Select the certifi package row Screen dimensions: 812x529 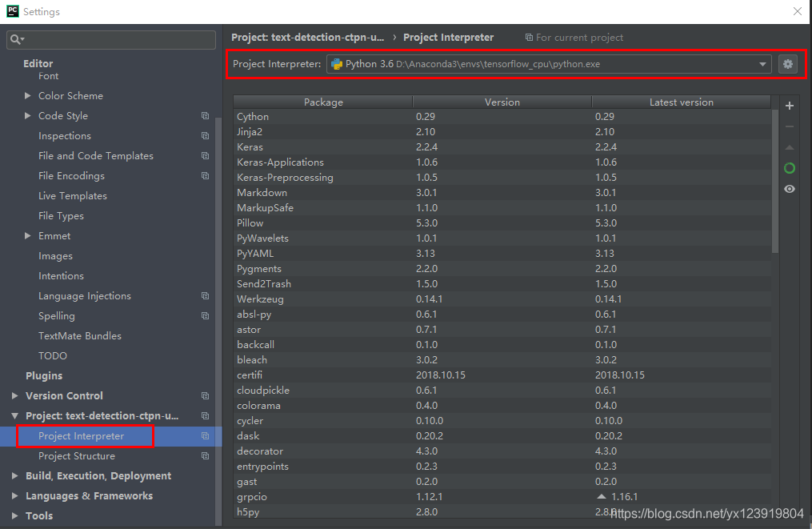(502, 375)
